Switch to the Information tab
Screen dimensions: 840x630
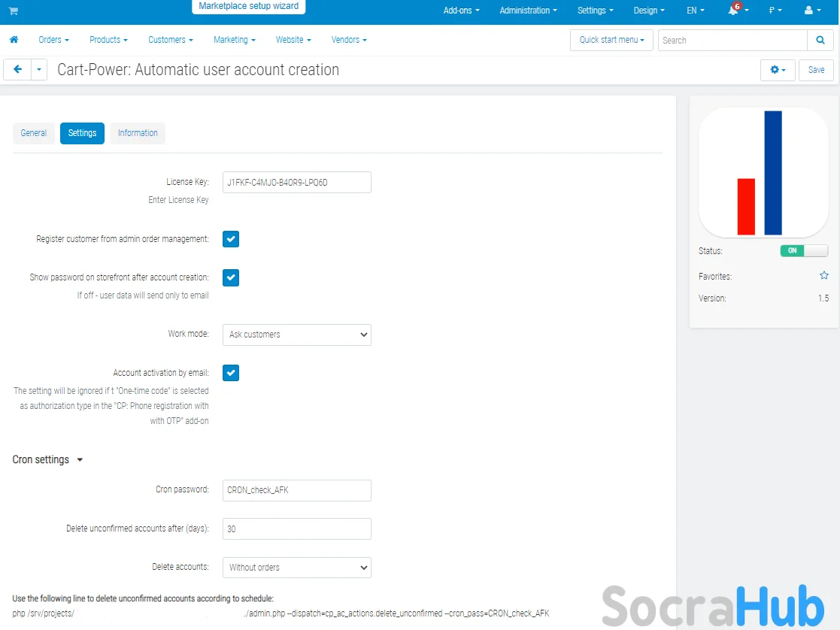click(x=138, y=133)
